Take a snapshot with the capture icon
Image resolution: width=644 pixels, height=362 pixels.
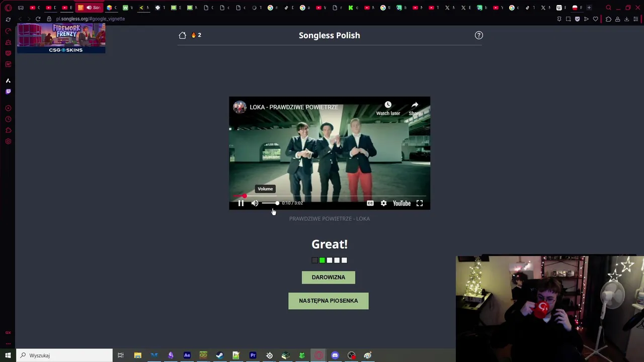tap(568, 19)
